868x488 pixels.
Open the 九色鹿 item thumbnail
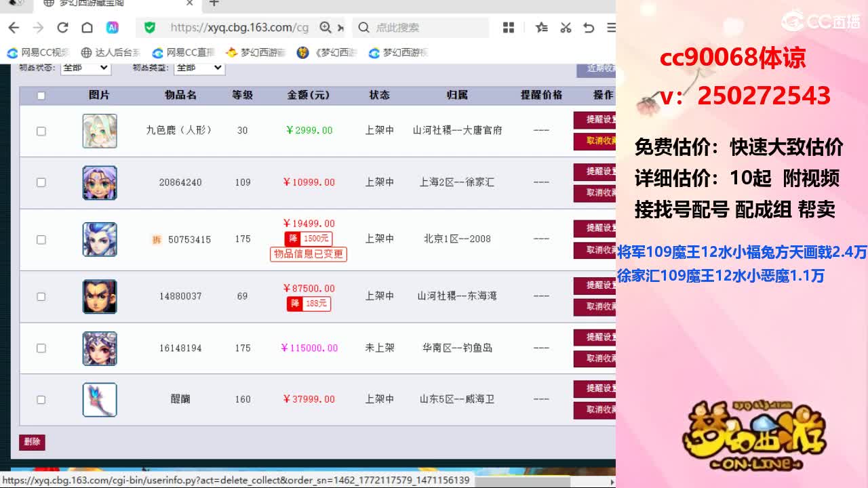pyautogui.click(x=100, y=131)
